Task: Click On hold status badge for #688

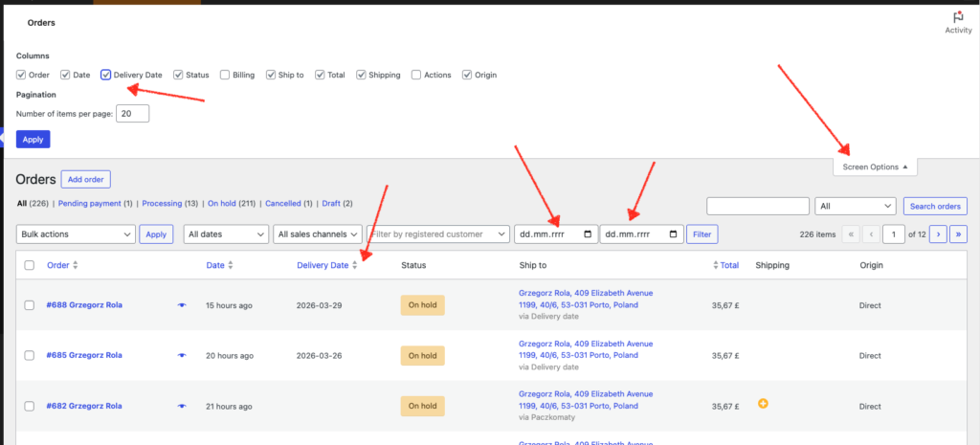Action: tap(422, 305)
